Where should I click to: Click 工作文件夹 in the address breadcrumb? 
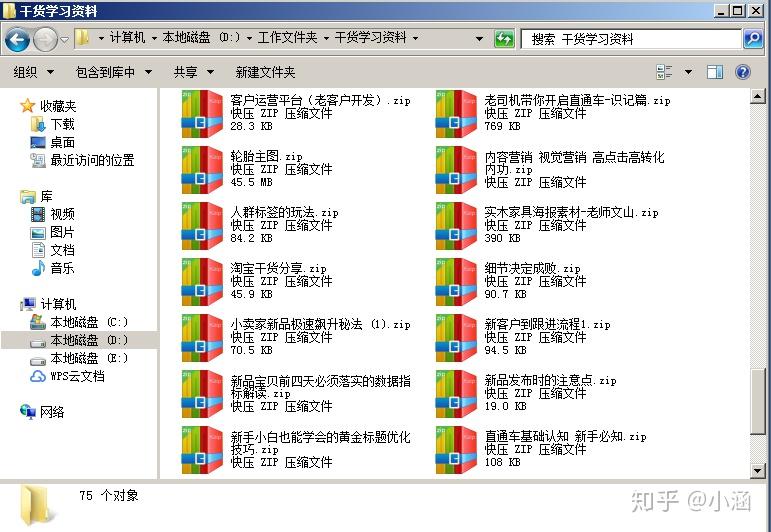coord(287,38)
